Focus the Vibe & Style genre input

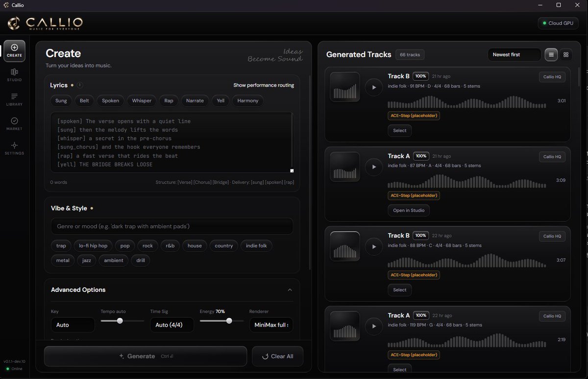click(x=172, y=226)
